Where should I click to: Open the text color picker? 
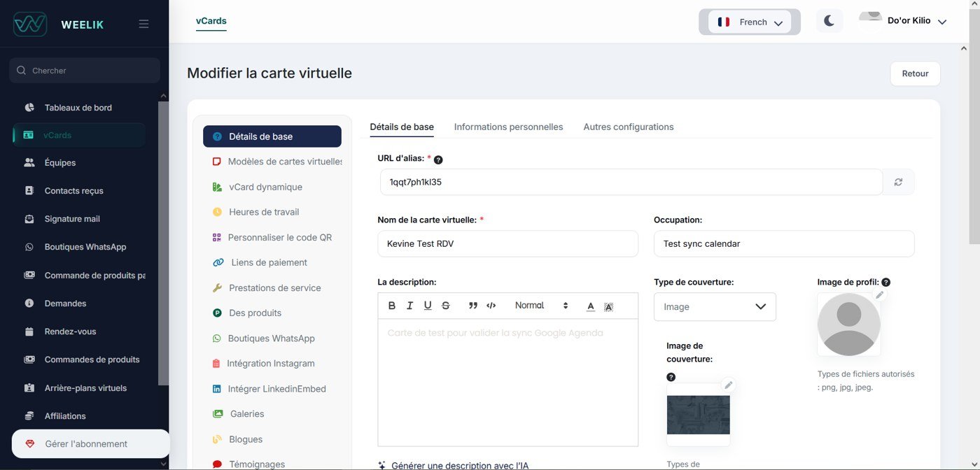click(x=591, y=306)
